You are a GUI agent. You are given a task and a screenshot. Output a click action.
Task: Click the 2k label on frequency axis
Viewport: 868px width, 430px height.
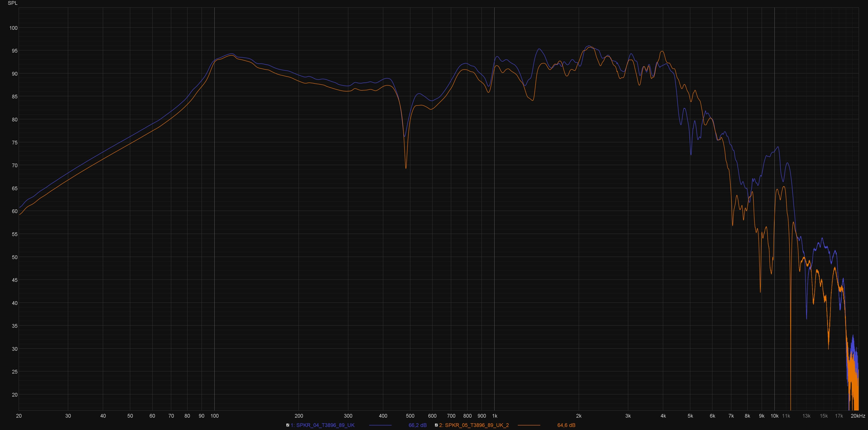(579, 416)
